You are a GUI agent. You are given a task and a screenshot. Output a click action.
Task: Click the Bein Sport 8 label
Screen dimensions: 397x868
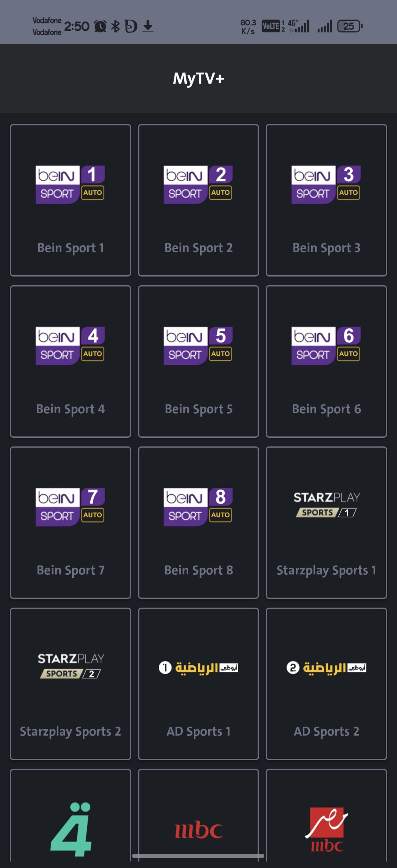[x=198, y=570]
